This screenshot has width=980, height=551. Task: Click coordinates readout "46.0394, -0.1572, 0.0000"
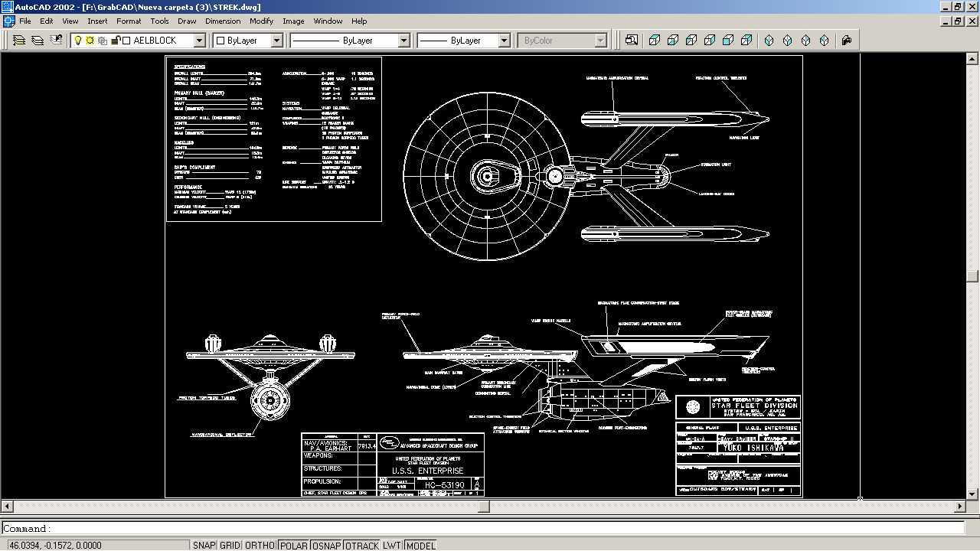tap(55, 546)
